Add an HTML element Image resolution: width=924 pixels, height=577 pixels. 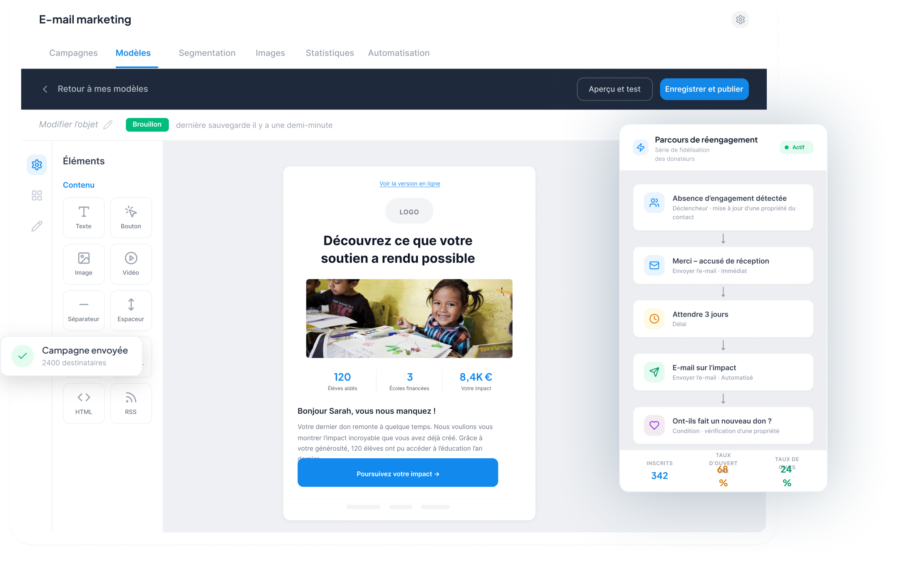[84, 403]
